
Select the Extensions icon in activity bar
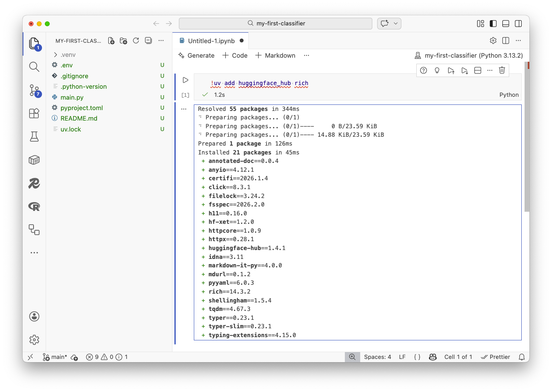pyautogui.click(x=34, y=113)
